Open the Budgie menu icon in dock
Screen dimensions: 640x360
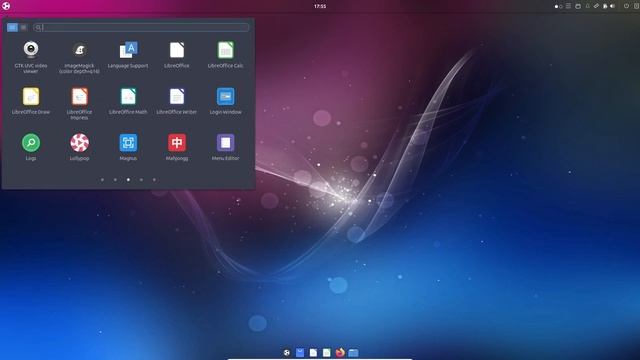coord(287,353)
